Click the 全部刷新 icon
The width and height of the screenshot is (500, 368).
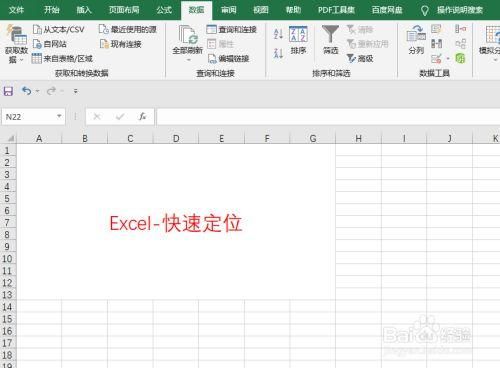tap(187, 35)
